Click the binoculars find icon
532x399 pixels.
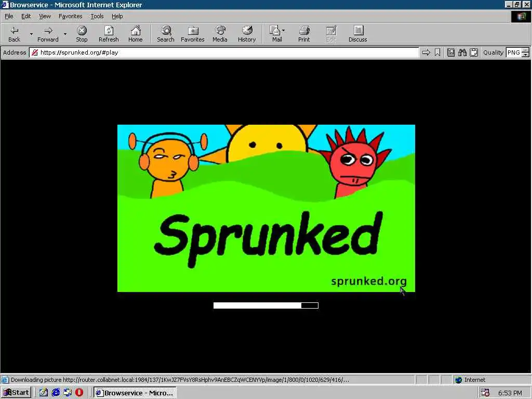pos(462,52)
